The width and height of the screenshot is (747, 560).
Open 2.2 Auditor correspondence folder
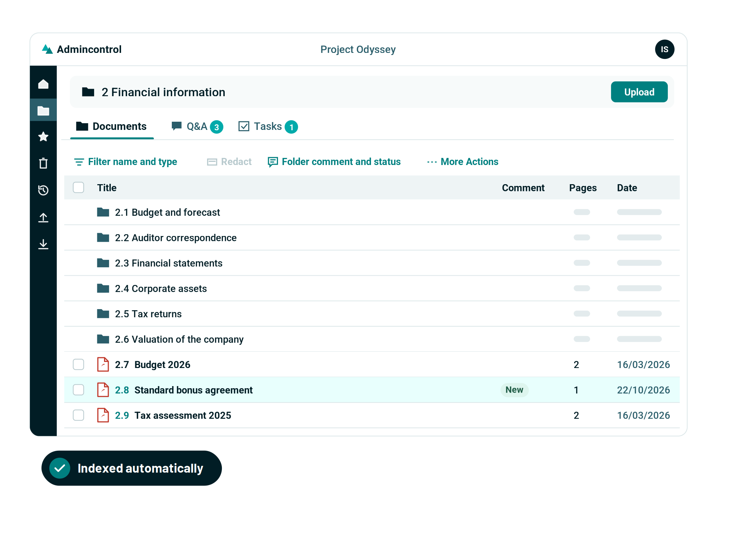click(176, 238)
